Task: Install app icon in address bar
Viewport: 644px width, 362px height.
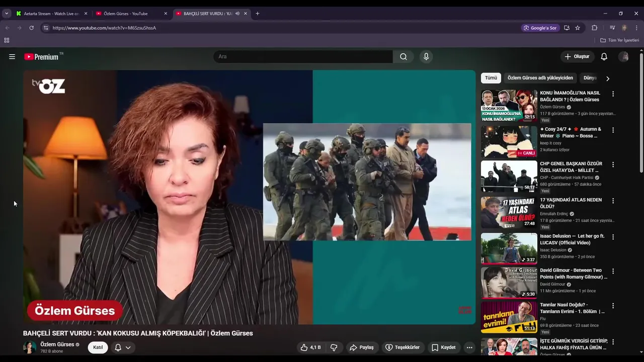Action: click(x=567, y=28)
